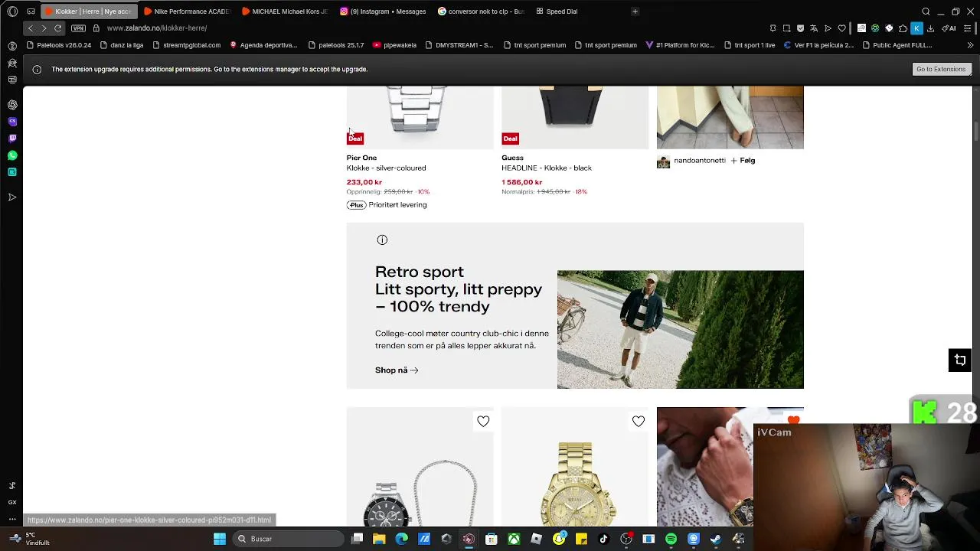The height and width of the screenshot is (551, 980).
Task: Open the danz la liga bookmark
Action: click(122, 45)
